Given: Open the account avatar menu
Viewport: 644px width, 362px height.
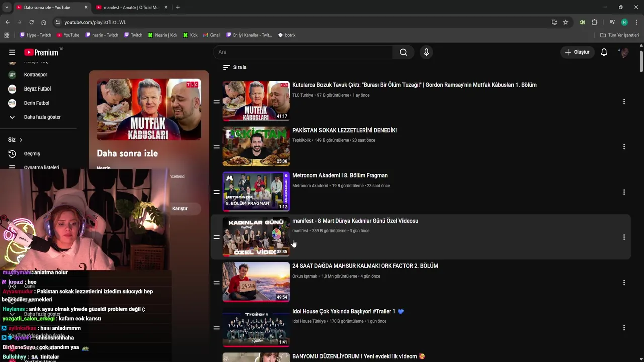Looking at the screenshot, I should (x=624, y=52).
